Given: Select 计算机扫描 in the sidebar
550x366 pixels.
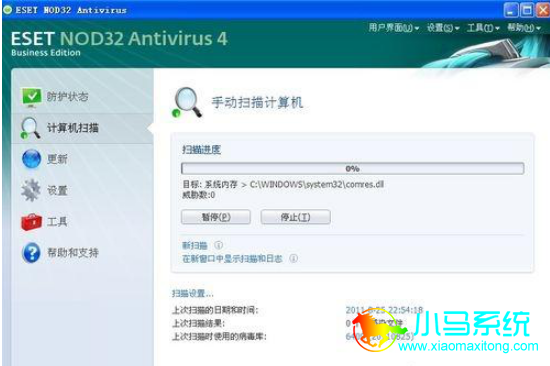Looking at the screenshot, I should [x=73, y=128].
